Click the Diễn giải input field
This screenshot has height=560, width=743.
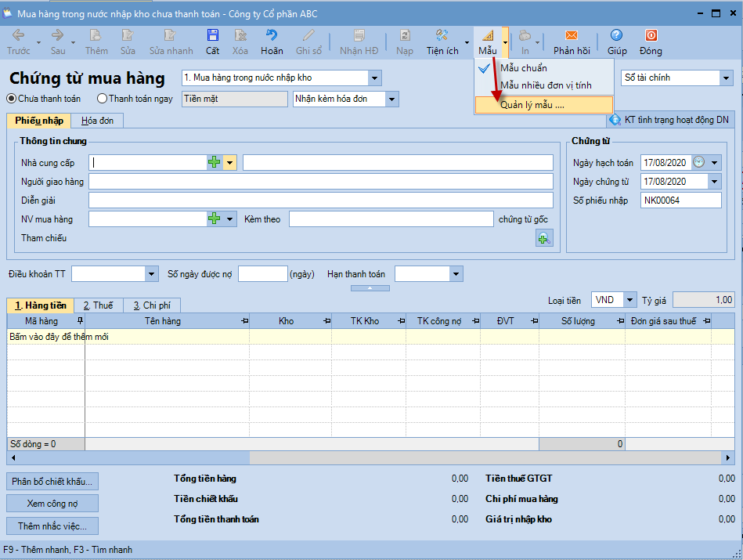pyautogui.click(x=321, y=200)
